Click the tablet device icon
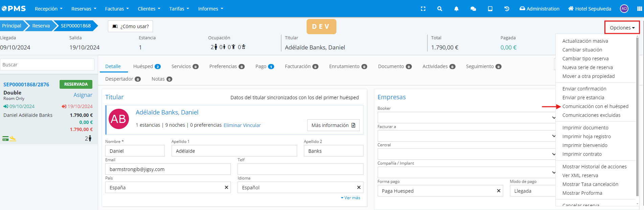The width and height of the screenshot is (644, 210). [490, 9]
